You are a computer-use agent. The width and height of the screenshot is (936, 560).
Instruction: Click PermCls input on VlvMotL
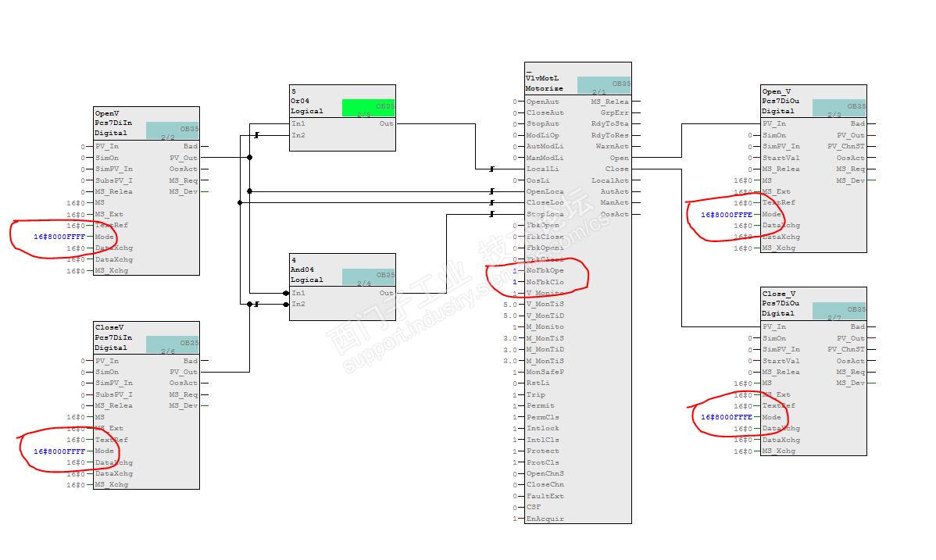click(543, 417)
